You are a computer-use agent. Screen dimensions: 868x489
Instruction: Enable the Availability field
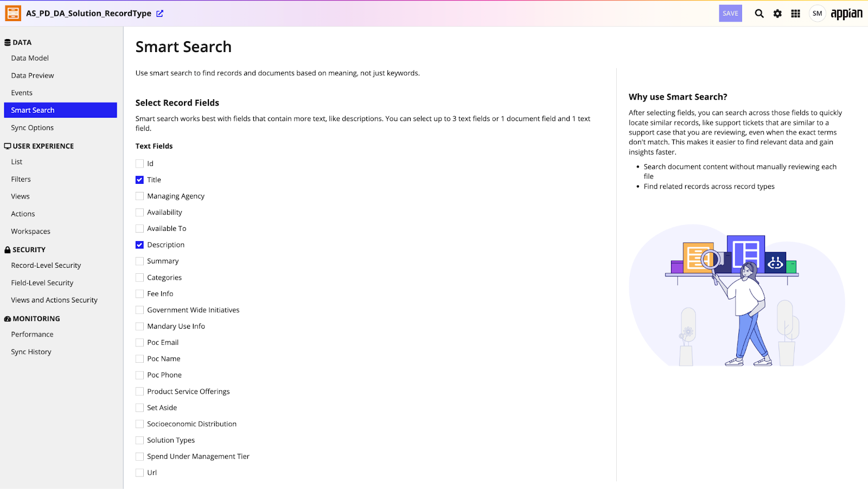point(139,212)
